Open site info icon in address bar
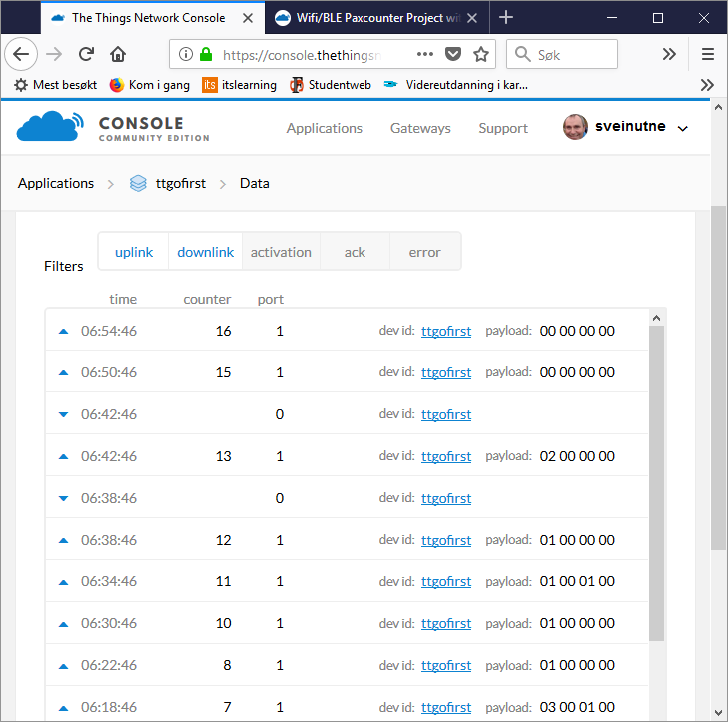Viewport: 728px width, 722px height. point(186,54)
